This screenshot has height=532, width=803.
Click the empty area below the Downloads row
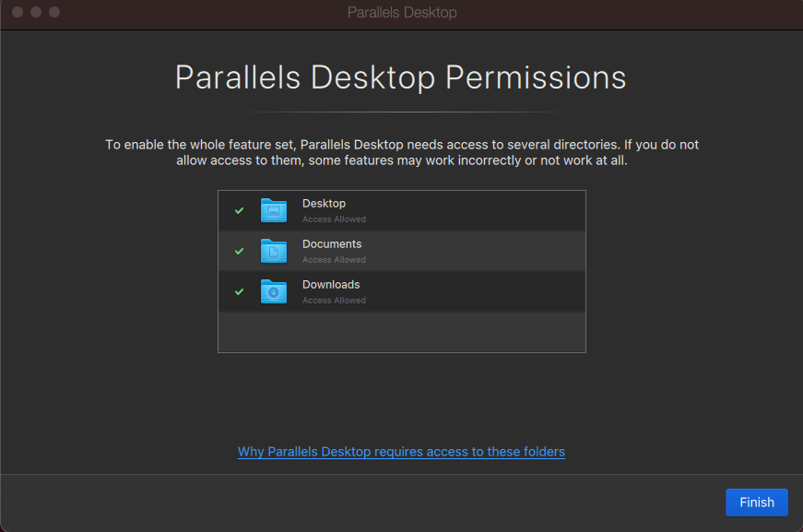[401, 331]
